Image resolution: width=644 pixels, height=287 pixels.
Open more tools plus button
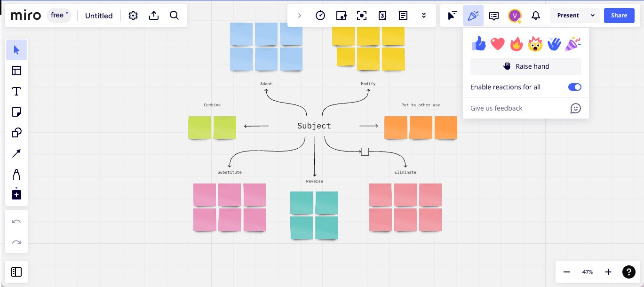click(16, 194)
